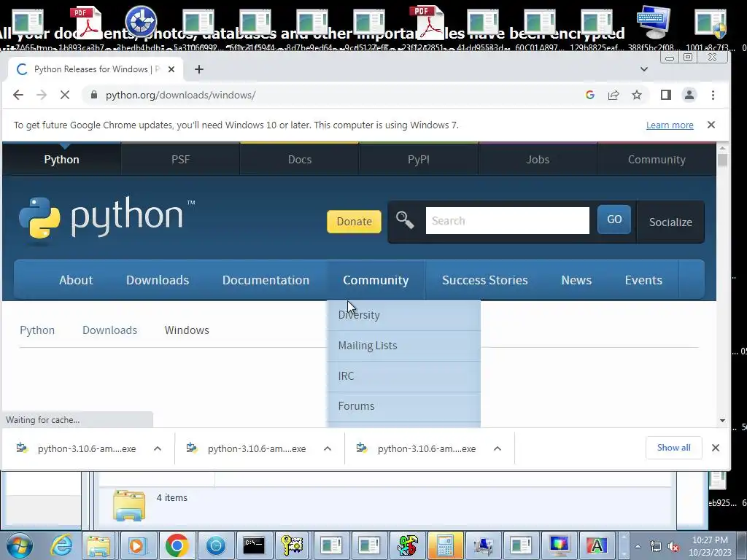This screenshot has width=747, height=560.
Task: Click the magnifying glass search icon
Action: [x=405, y=220]
